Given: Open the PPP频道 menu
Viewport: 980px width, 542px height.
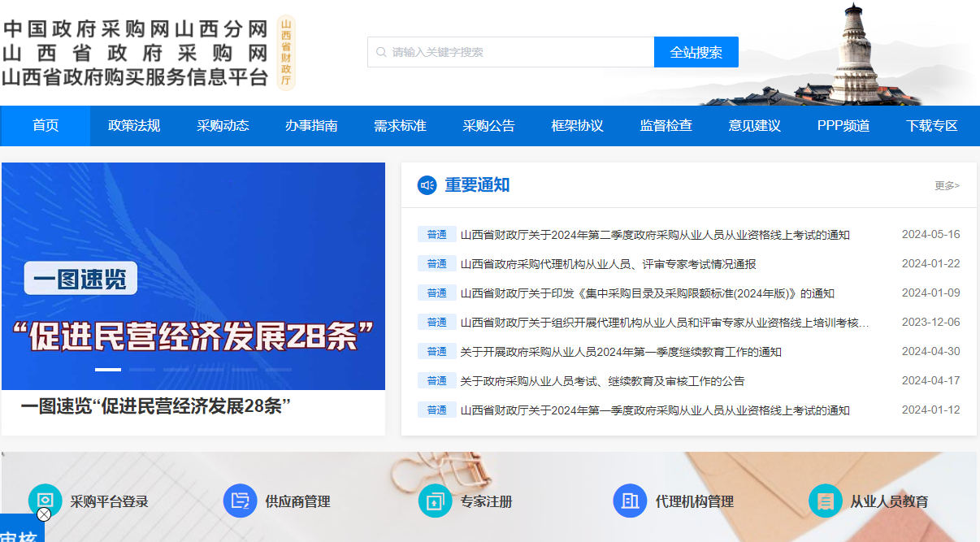Looking at the screenshot, I should click(x=843, y=125).
